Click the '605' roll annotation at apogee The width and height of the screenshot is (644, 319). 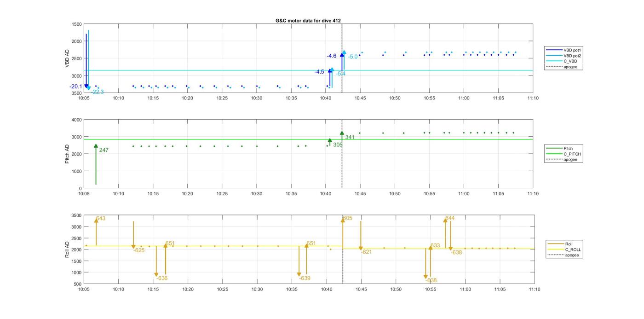(347, 218)
